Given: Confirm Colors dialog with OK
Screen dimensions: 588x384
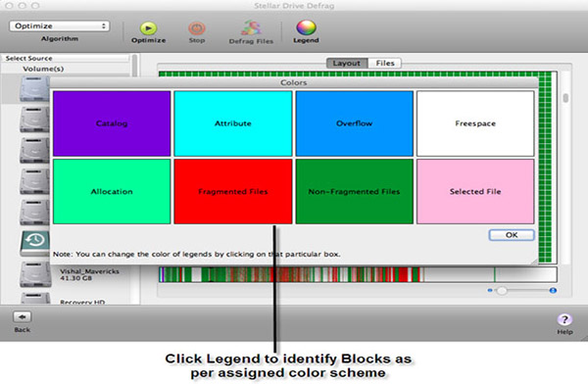Looking at the screenshot, I should pos(512,235).
